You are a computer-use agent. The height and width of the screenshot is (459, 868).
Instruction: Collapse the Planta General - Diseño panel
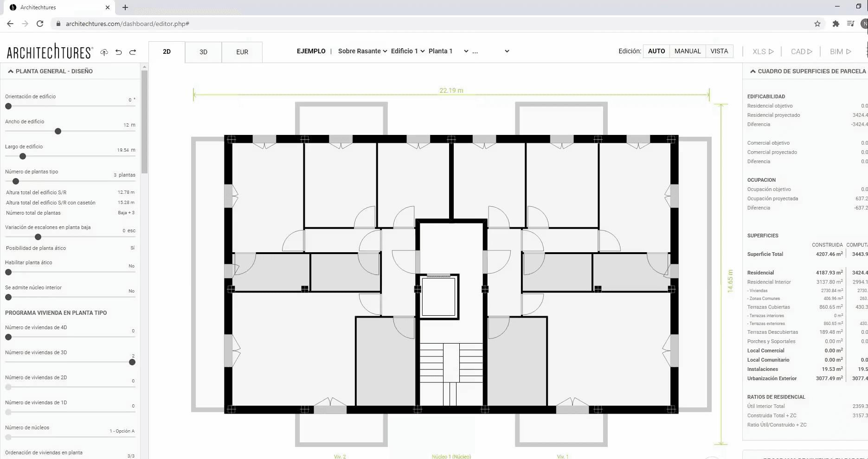coord(11,71)
